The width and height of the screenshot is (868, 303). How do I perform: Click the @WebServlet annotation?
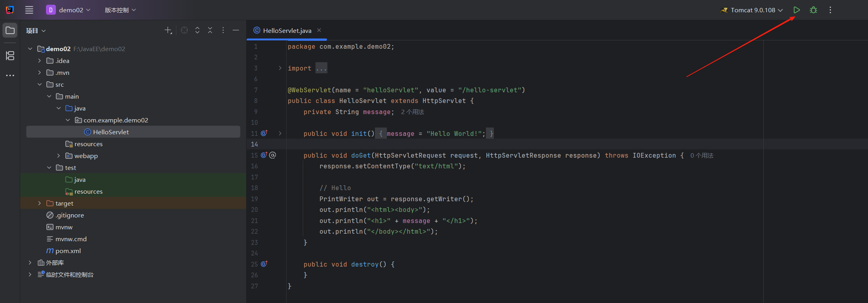310,90
